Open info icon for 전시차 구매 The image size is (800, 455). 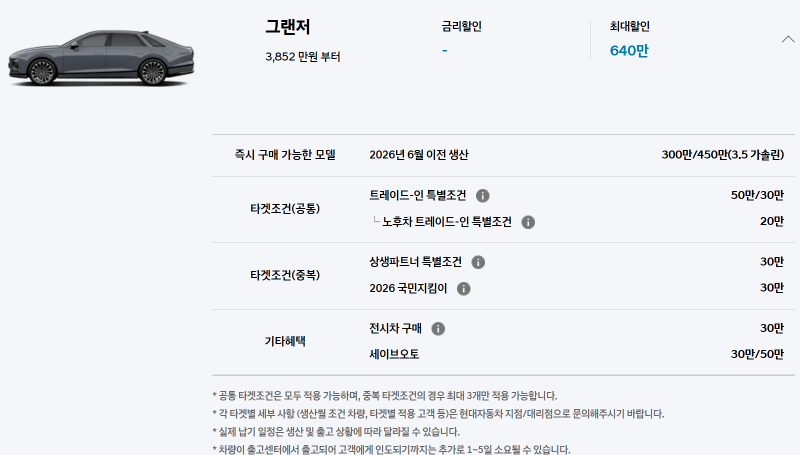coord(438,329)
